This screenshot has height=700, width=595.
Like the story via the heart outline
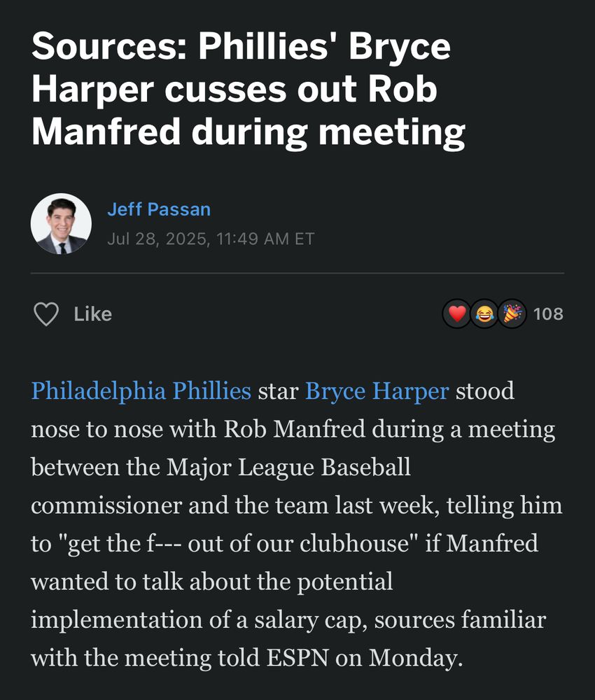tap(47, 314)
